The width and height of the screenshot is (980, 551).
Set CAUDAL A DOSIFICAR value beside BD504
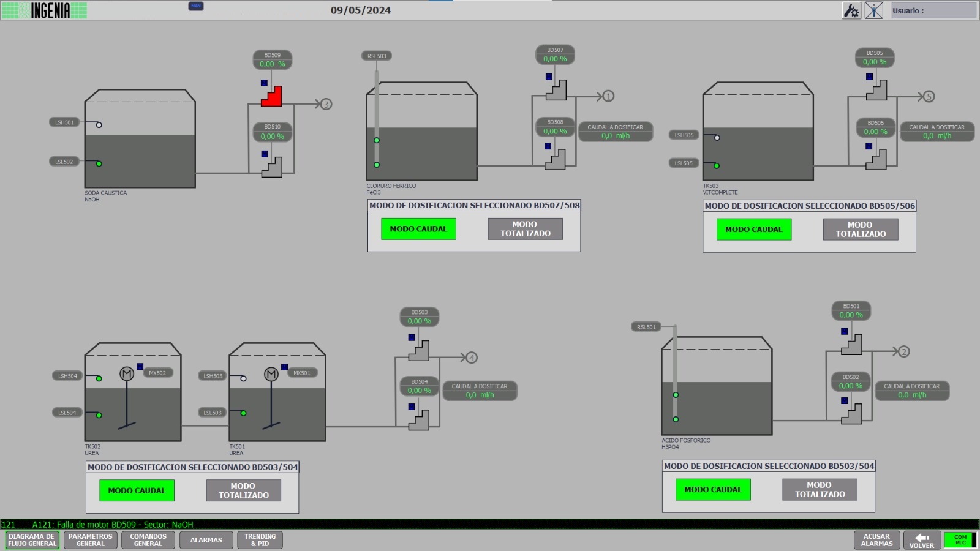[x=480, y=395]
